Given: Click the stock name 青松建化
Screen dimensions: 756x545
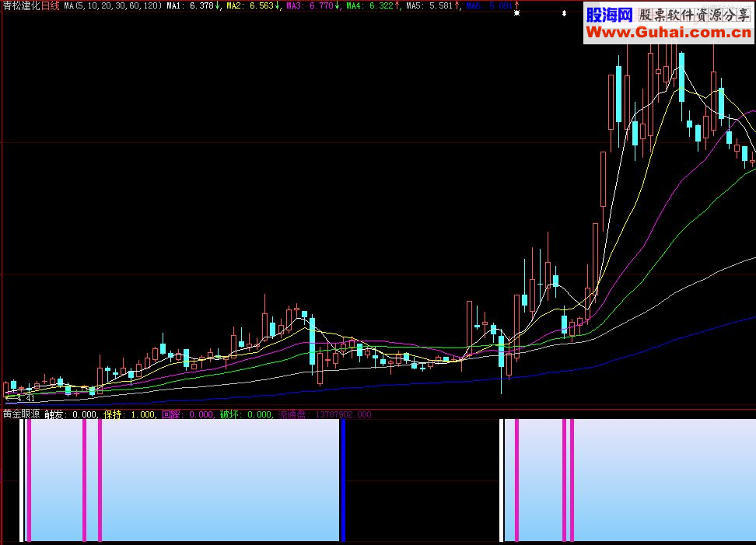Looking at the screenshot, I should [x=22, y=5].
